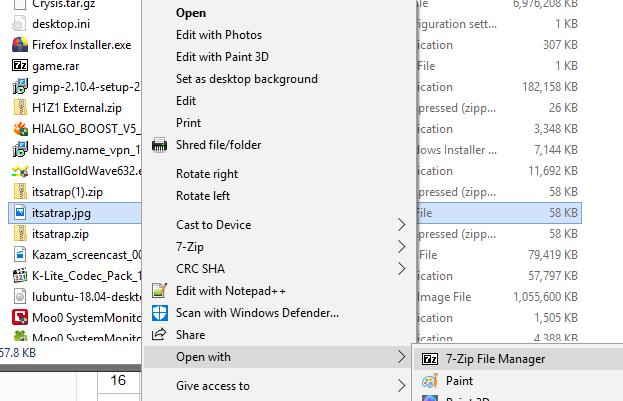
Task: Click the HIALGO_BOOST file icon
Action: point(20,128)
